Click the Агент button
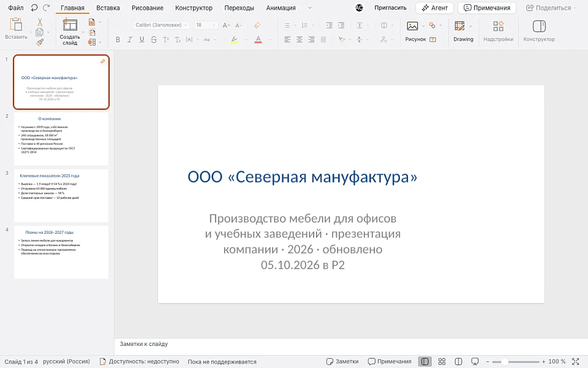Screen dimensions: 588x368 435,7
